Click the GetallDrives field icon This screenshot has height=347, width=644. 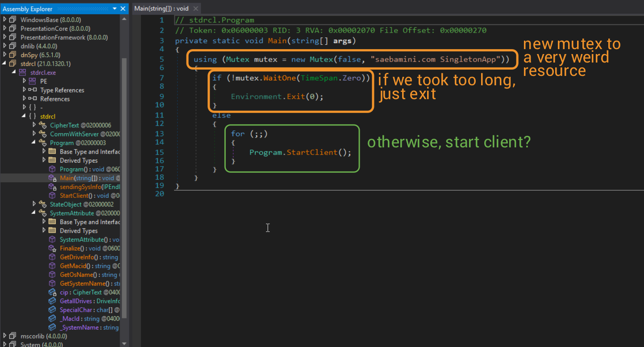pos(52,301)
